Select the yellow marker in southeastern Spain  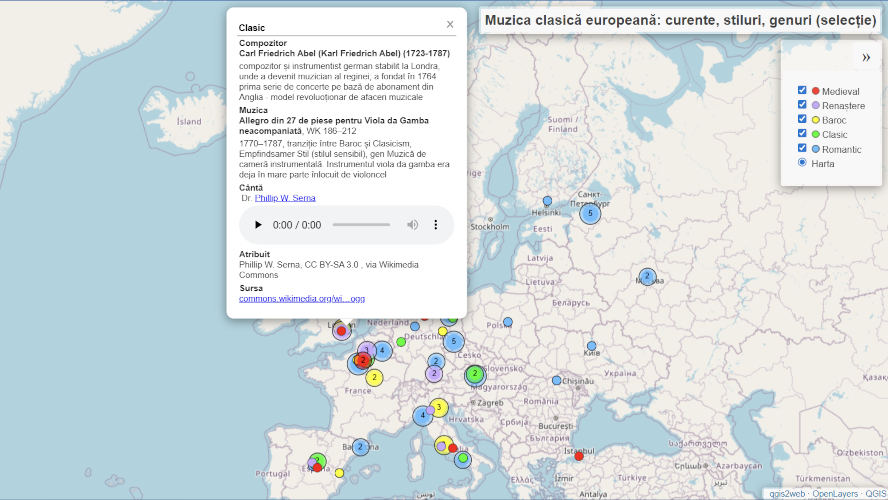tap(339, 473)
